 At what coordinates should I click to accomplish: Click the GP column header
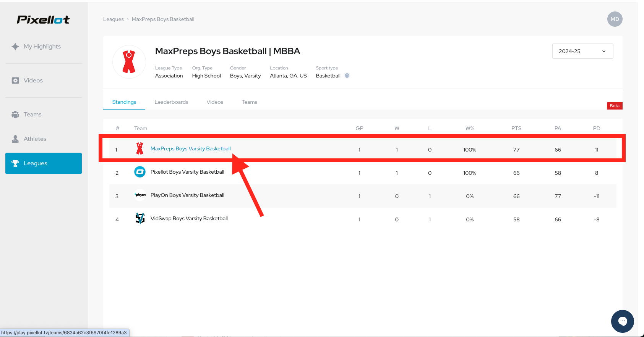coord(359,128)
